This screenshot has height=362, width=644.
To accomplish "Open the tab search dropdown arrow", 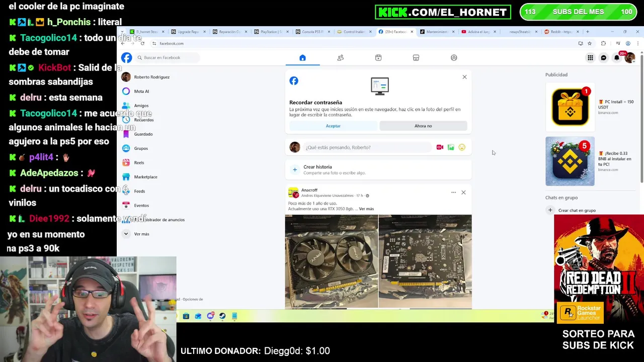I will (x=122, y=32).
